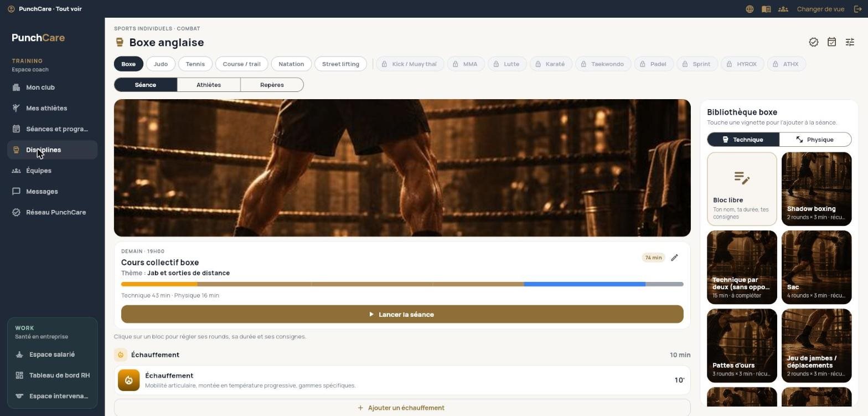This screenshot has height=416, width=868.
Task: Select the Judo discipline chip
Action: 161,64
